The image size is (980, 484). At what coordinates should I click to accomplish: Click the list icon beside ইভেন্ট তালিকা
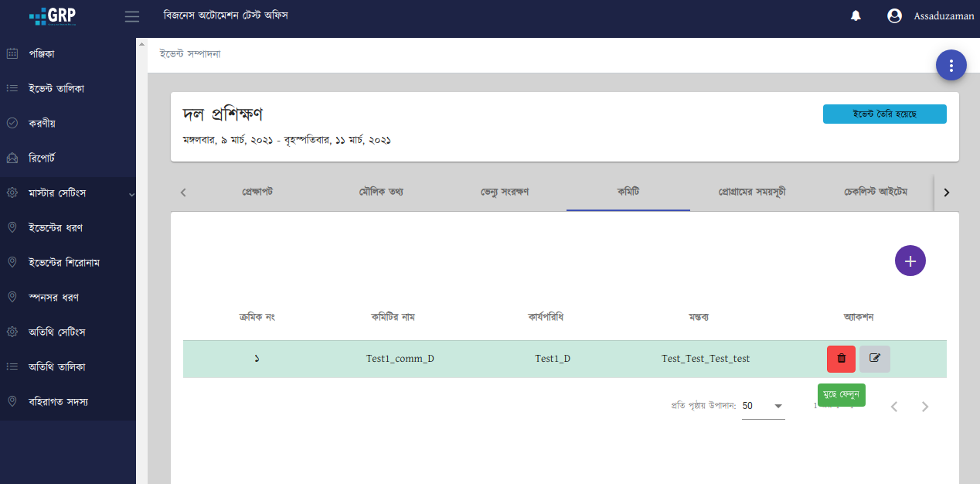pyautogui.click(x=12, y=88)
